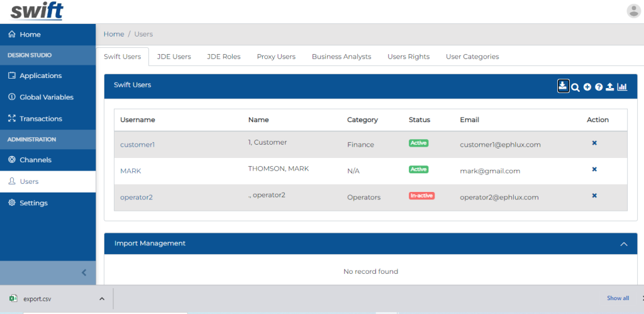Open the bar chart statistics icon
644x314 pixels.
point(622,87)
